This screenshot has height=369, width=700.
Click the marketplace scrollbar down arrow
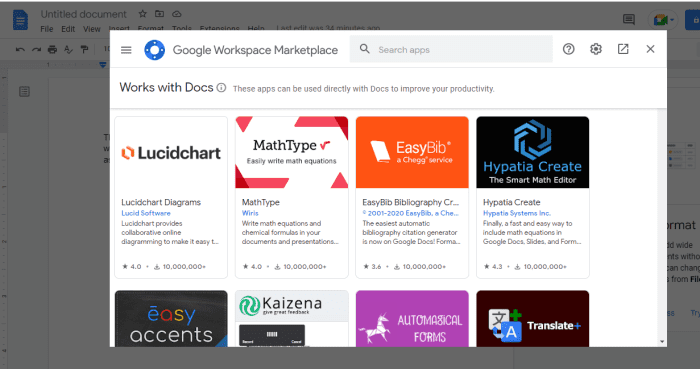click(662, 342)
